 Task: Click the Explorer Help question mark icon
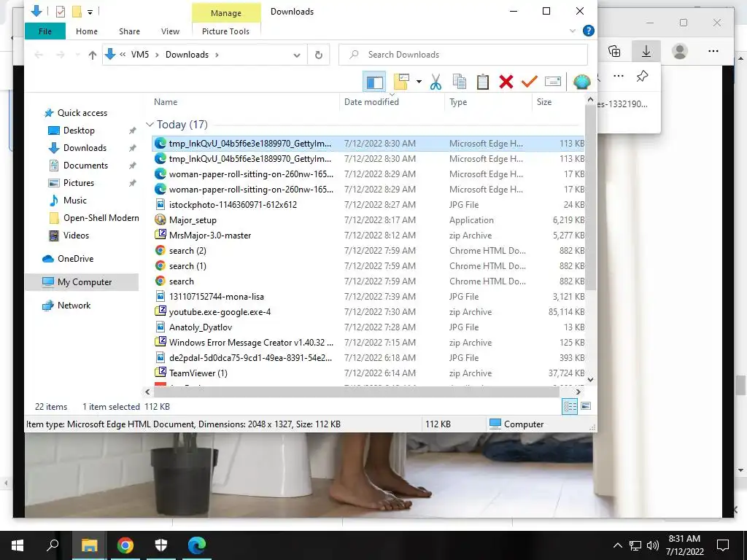click(589, 31)
